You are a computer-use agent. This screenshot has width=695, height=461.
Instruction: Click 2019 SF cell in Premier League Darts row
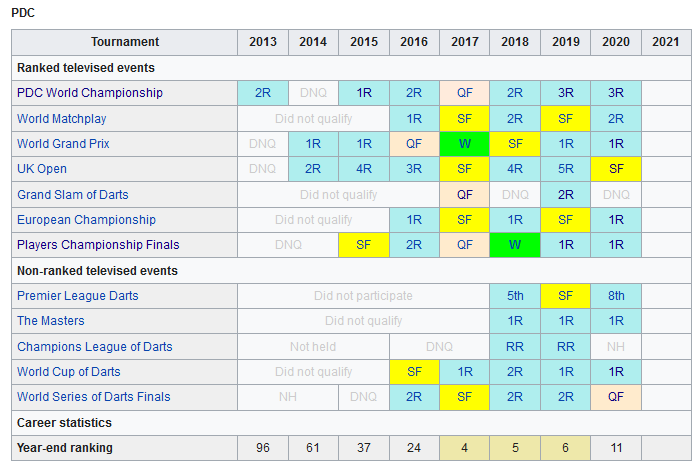566,296
